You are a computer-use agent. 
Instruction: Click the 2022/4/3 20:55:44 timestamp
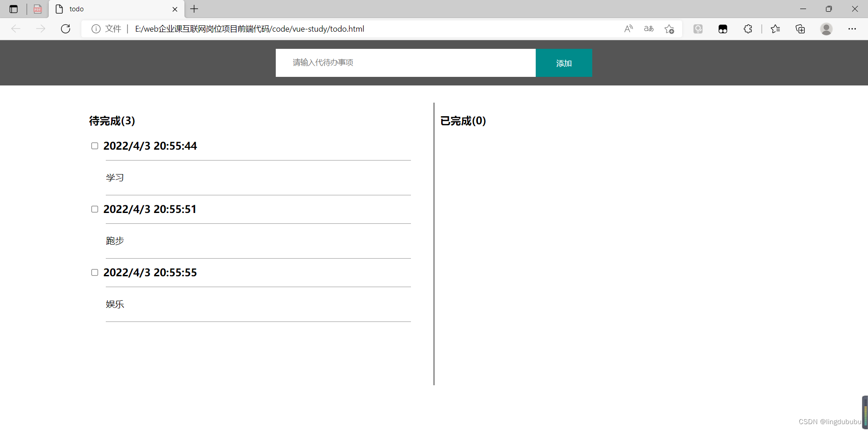[150, 146]
